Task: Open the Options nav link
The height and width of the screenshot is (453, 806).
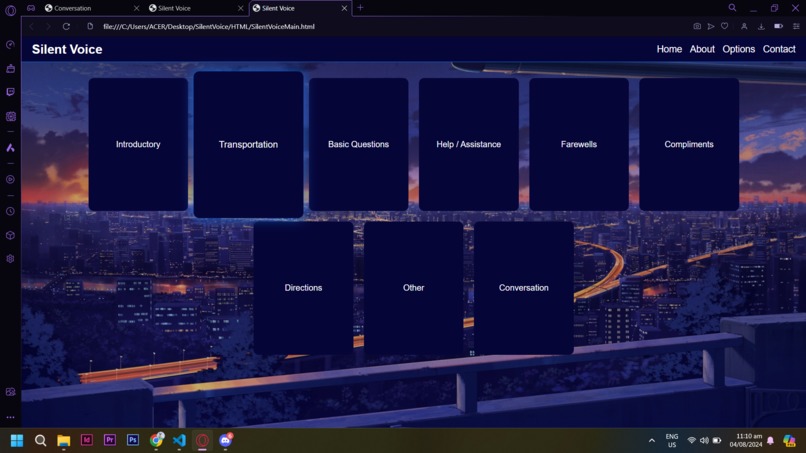Action: 739,49
